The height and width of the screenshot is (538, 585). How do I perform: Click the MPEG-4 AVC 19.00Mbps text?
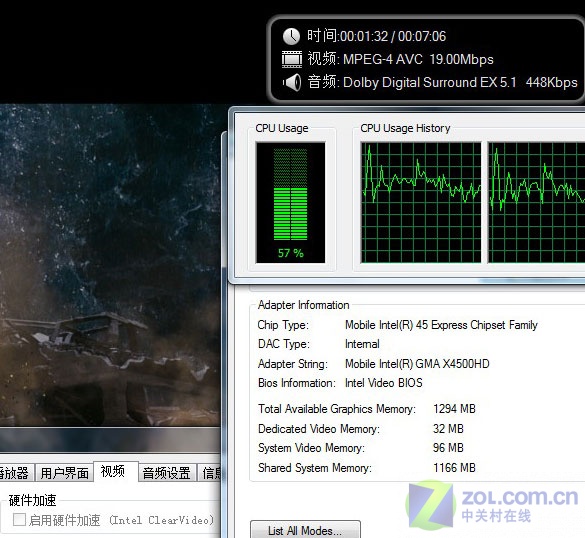pos(418,59)
